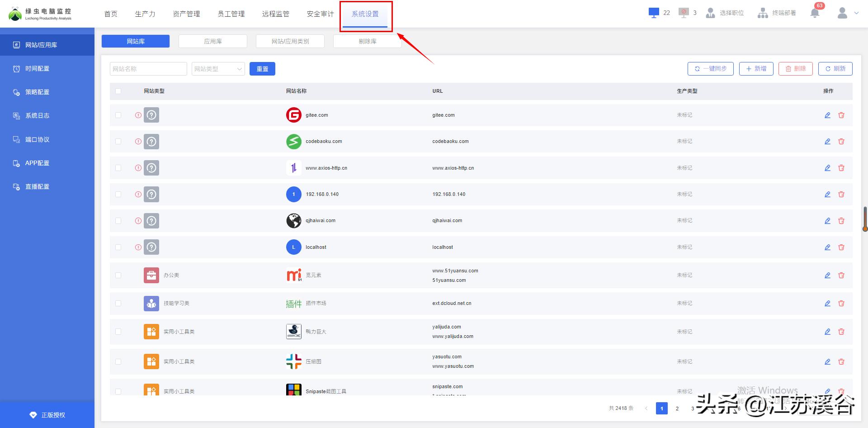Screen dimensions: 868x428
Task: Click the warning icon beside localhost row
Action: (x=138, y=247)
